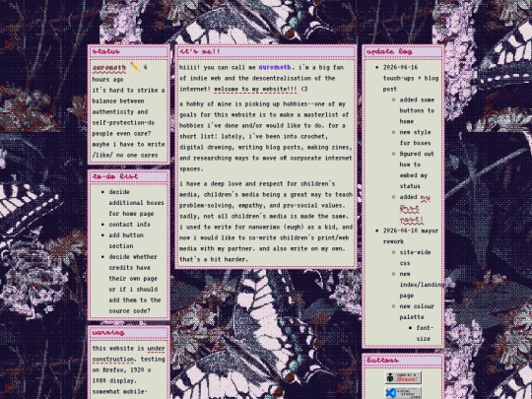Click 'welcome to my website!!!' link

255,89
